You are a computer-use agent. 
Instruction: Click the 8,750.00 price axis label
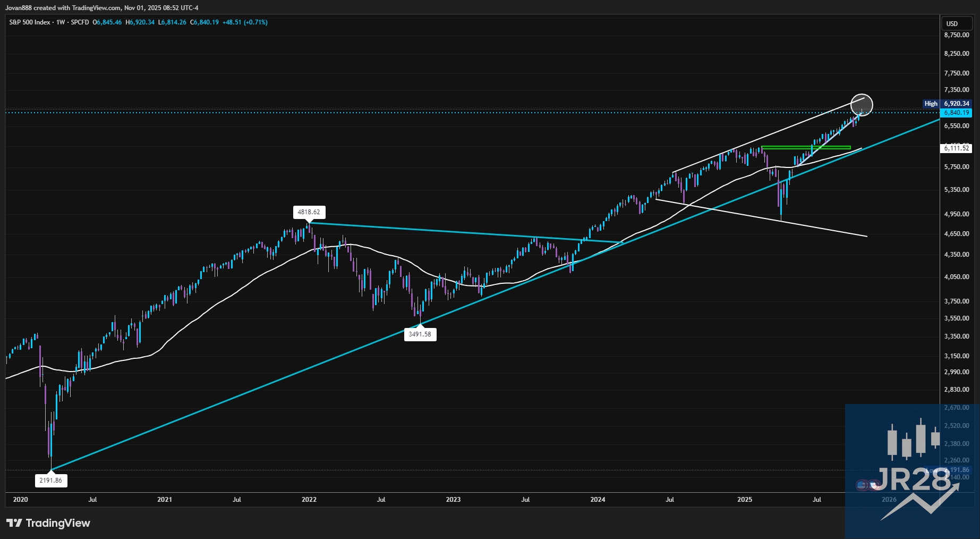(x=956, y=35)
